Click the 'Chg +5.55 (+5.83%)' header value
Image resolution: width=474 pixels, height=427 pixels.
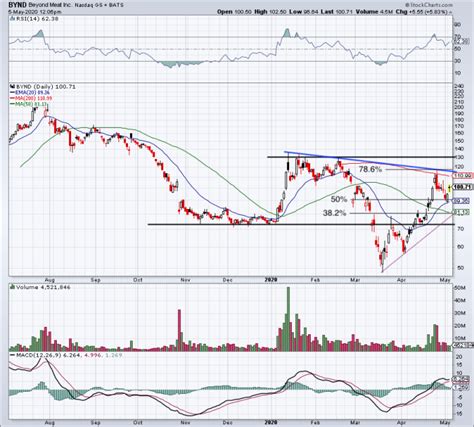422,12
